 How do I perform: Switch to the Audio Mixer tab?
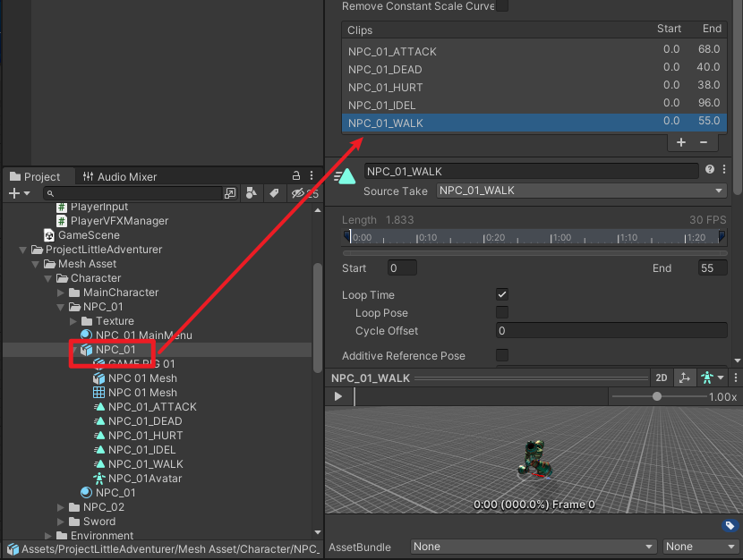tap(119, 177)
